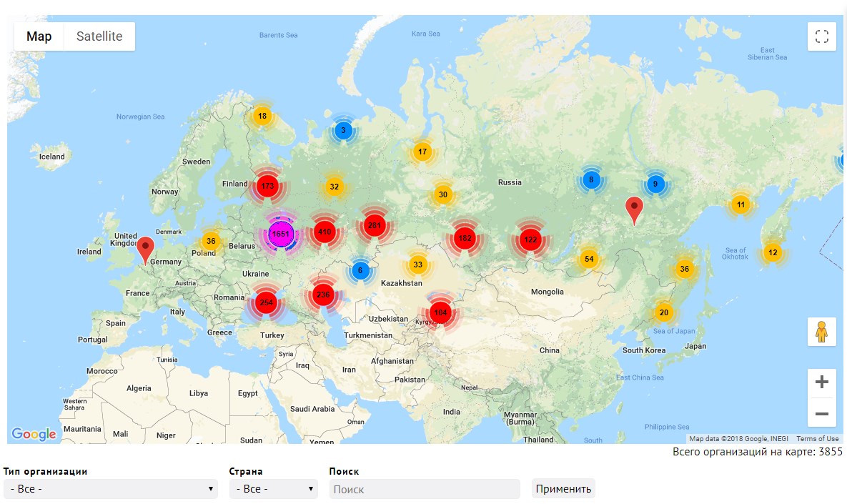
Task: Open the blue cluster marker labeled 3
Action: 343,130
